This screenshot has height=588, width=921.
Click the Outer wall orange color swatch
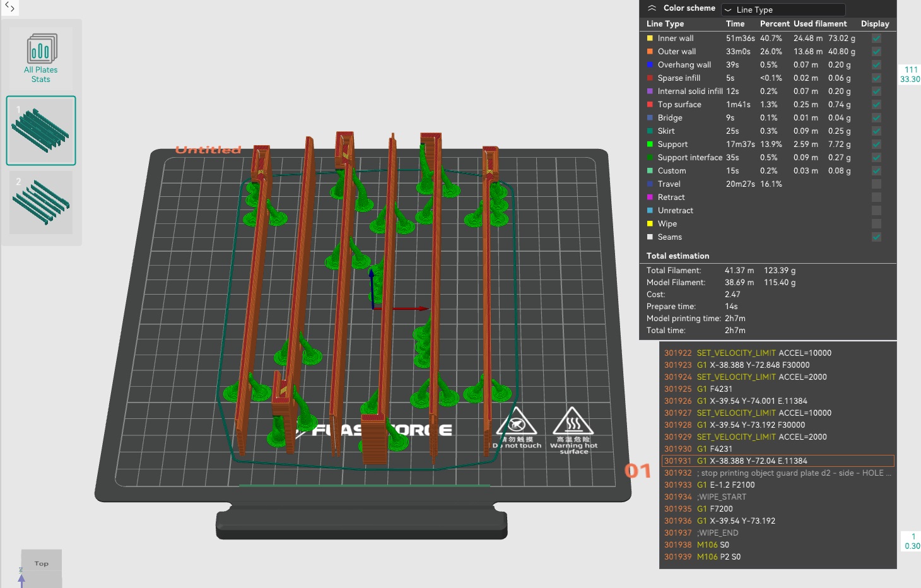[650, 51]
